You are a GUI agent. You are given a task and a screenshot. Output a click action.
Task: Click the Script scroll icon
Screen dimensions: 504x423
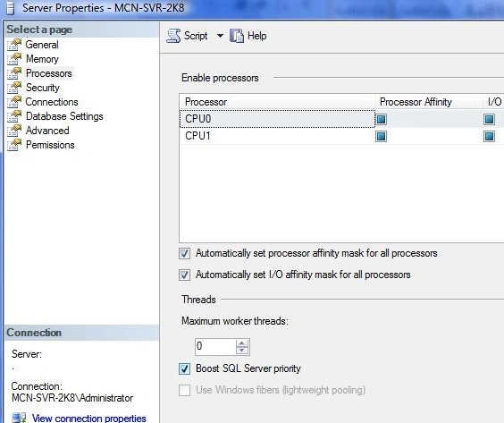click(173, 36)
